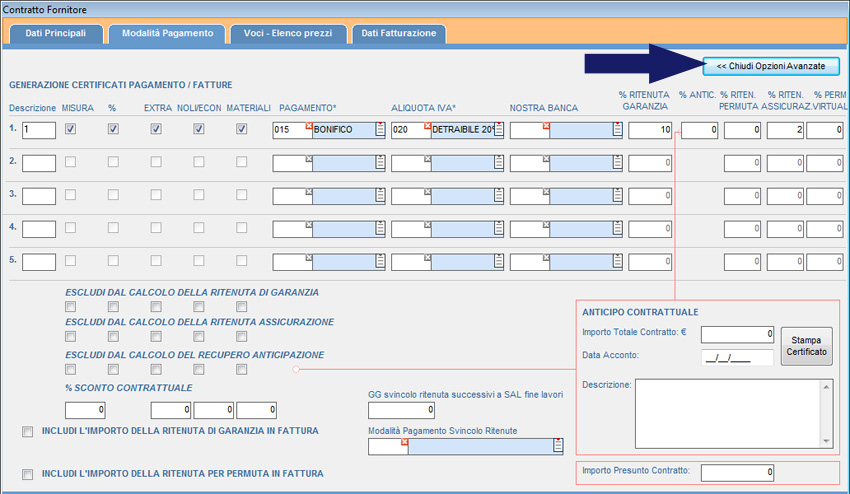Open the Pagamento lookup list in row 2
850x494 pixels.
pyautogui.click(x=380, y=163)
